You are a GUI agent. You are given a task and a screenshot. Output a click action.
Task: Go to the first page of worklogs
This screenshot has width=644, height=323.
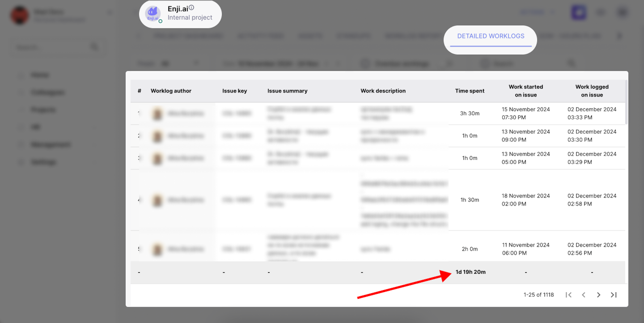568,295
